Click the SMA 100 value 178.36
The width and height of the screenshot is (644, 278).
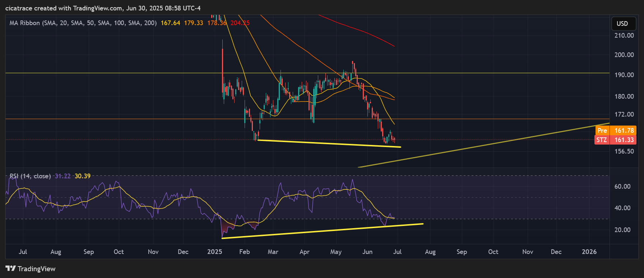pyautogui.click(x=217, y=23)
